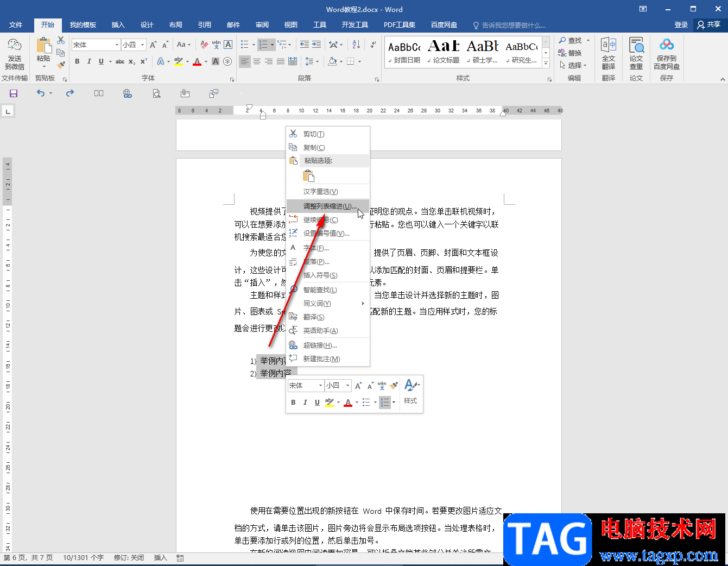The height and width of the screenshot is (566, 728).
Task: Open the 文件 File tab
Action: [x=16, y=25]
